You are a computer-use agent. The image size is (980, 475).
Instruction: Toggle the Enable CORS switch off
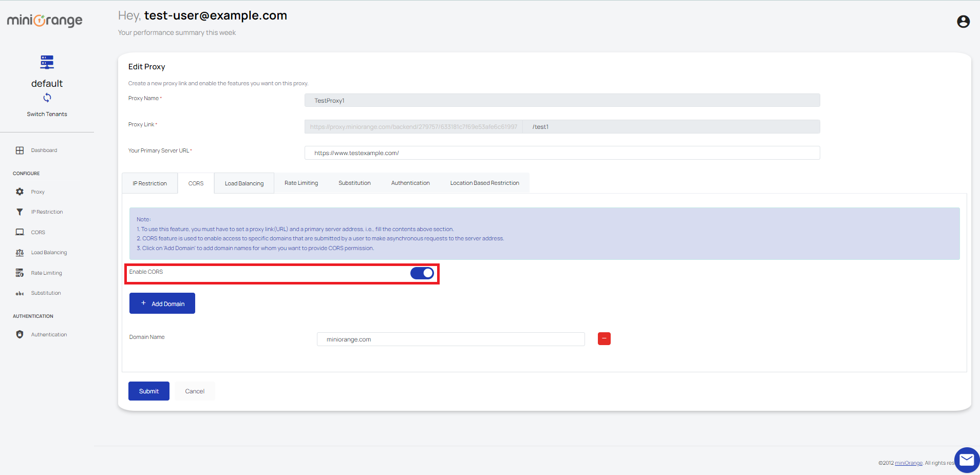[422, 273]
